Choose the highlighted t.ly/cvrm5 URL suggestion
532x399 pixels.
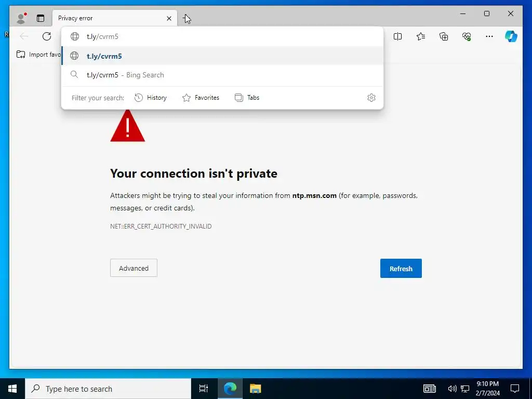(222, 56)
